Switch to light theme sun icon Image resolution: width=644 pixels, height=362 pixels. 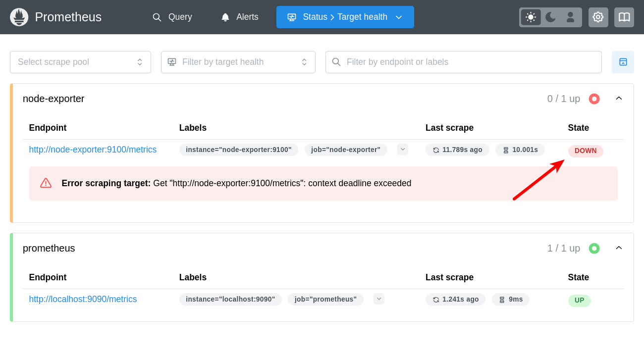531,17
